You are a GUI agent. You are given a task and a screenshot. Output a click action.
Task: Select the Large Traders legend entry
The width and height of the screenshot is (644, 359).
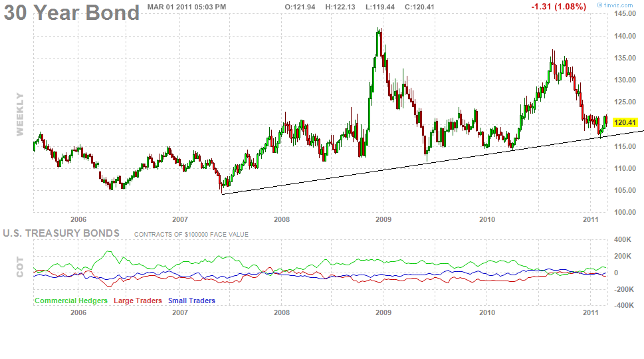(138, 301)
